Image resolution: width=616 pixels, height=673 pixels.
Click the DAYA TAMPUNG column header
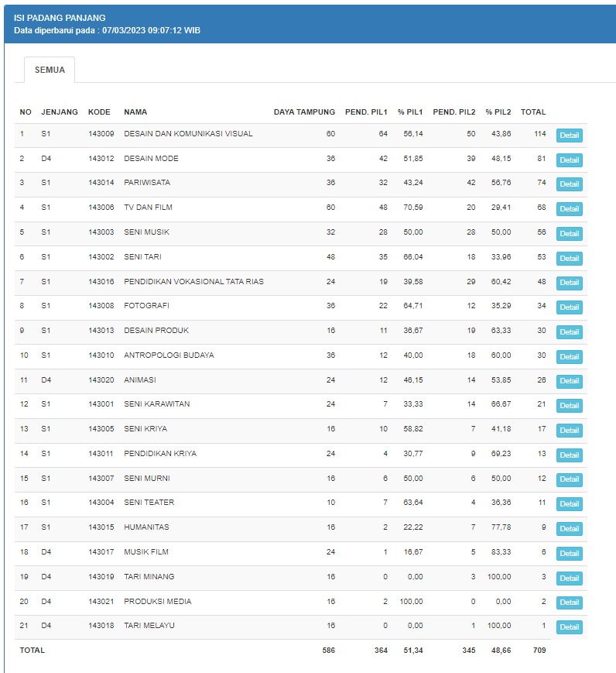click(304, 112)
